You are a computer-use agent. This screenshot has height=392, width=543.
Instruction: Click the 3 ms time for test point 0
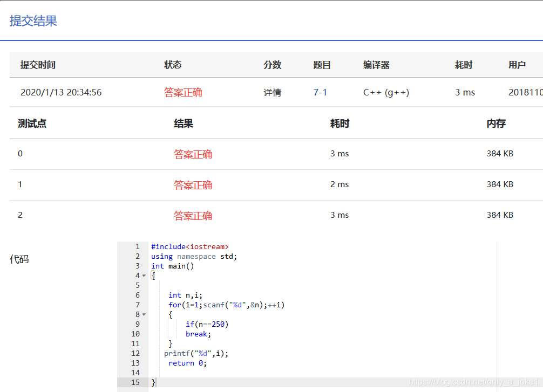click(340, 154)
